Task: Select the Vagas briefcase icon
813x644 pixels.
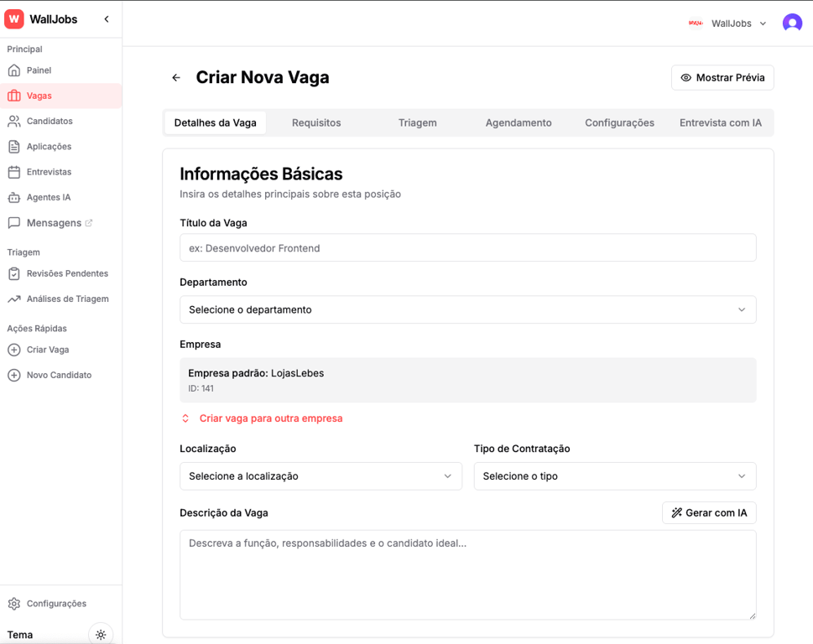Action: [x=14, y=96]
